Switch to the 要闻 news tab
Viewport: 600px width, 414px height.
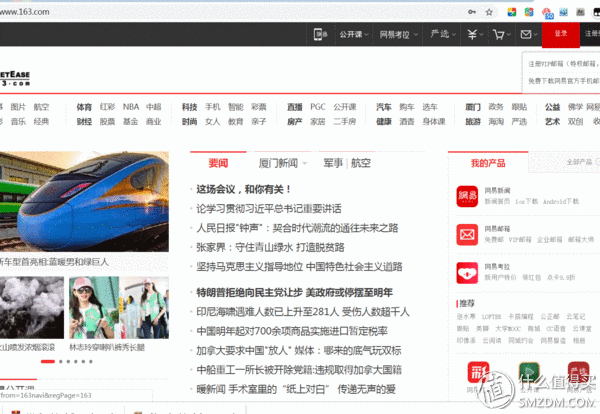pos(218,163)
